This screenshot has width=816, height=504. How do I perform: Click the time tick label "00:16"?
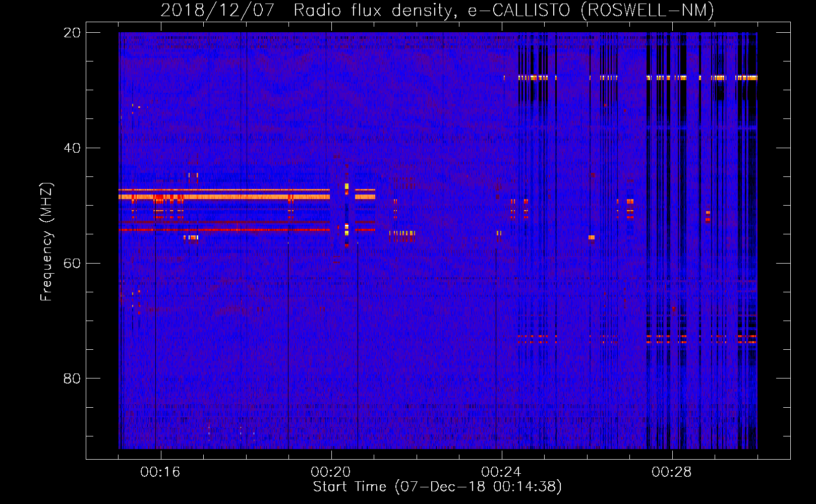click(160, 472)
